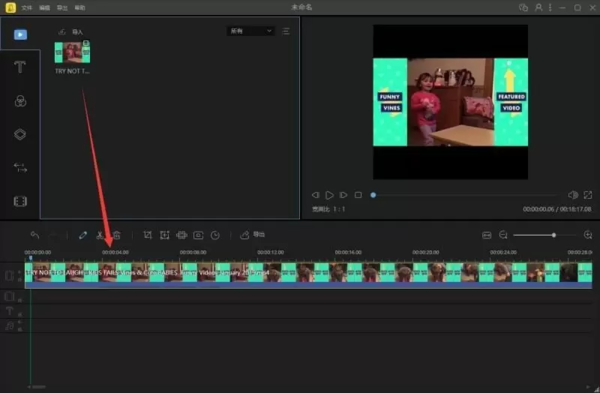Click the Split scissors icon
Image resolution: width=600 pixels, height=393 pixels.
(x=100, y=235)
